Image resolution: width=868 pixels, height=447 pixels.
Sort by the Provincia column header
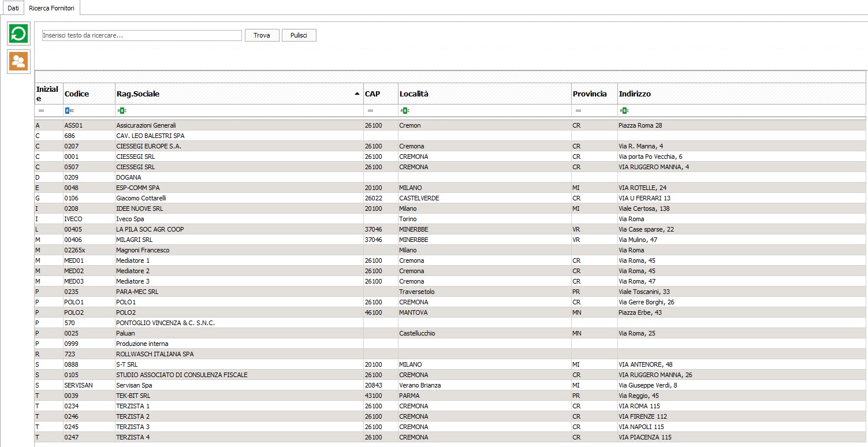point(594,94)
